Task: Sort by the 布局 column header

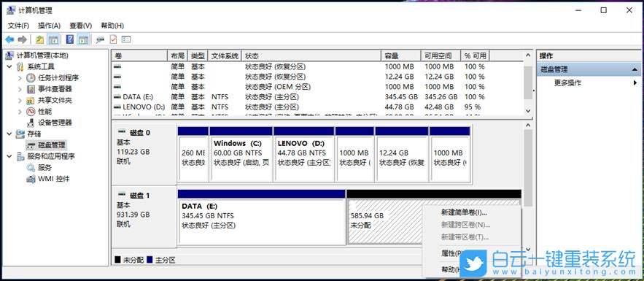Action: click(178, 56)
